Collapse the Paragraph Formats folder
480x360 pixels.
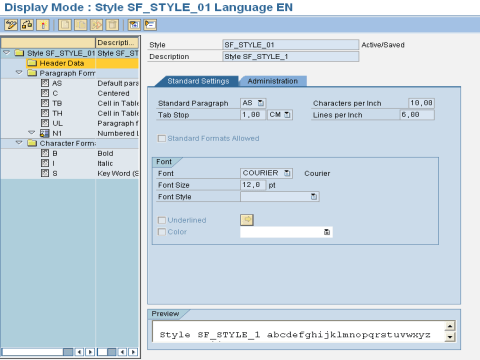[x=19, y=72]
